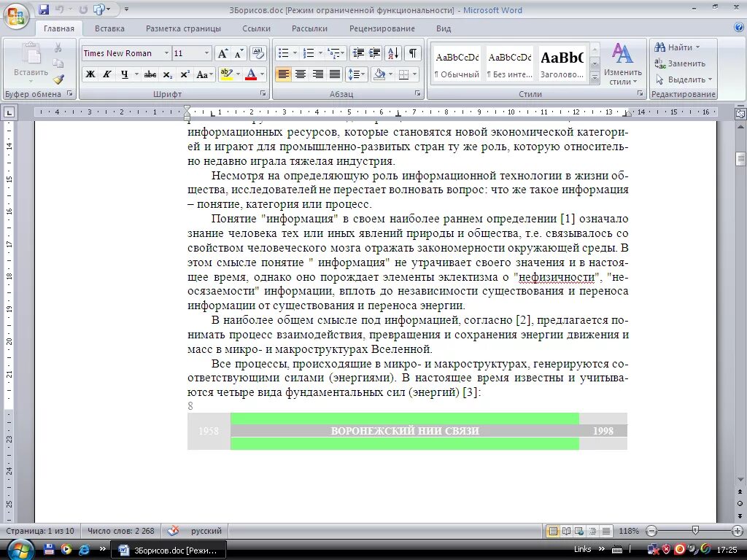Viewport: 747px width, 560px height.
Task: Cut with the scissors icon
Action: point(58,47)
